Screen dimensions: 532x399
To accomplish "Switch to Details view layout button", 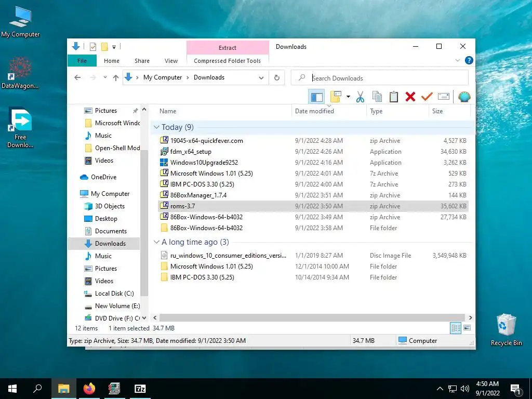I will (x=456, y=328).
